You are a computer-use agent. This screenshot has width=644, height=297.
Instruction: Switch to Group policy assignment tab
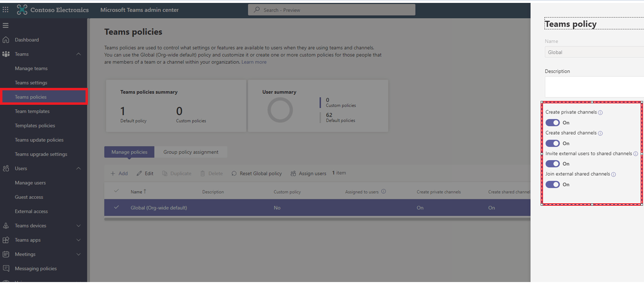tap(191, 152)
